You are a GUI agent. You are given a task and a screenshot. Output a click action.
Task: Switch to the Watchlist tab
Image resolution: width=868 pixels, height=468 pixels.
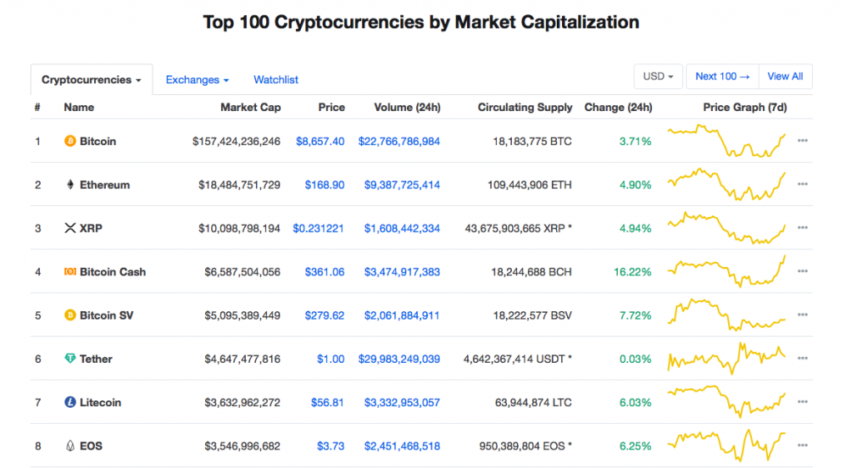coord(275,80)
